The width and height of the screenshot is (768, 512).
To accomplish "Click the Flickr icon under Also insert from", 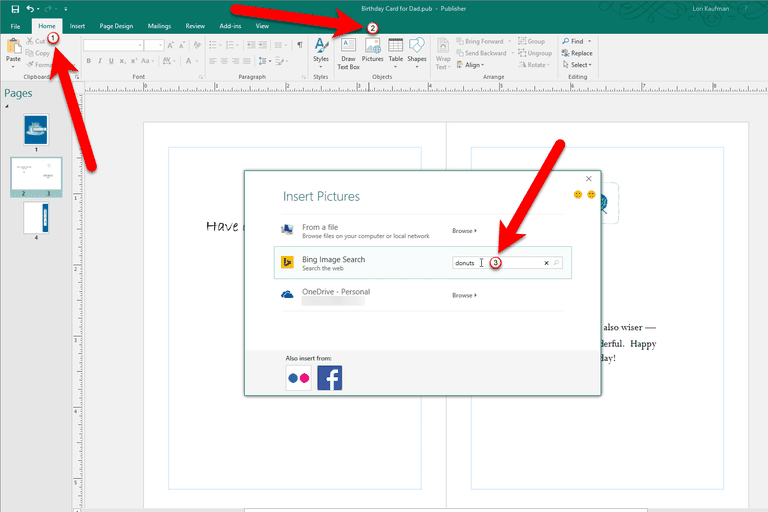I will tap(298, 378).
